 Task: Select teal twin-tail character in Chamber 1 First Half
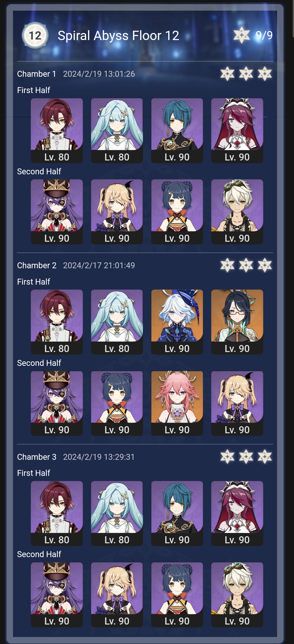tap(117, 130)
